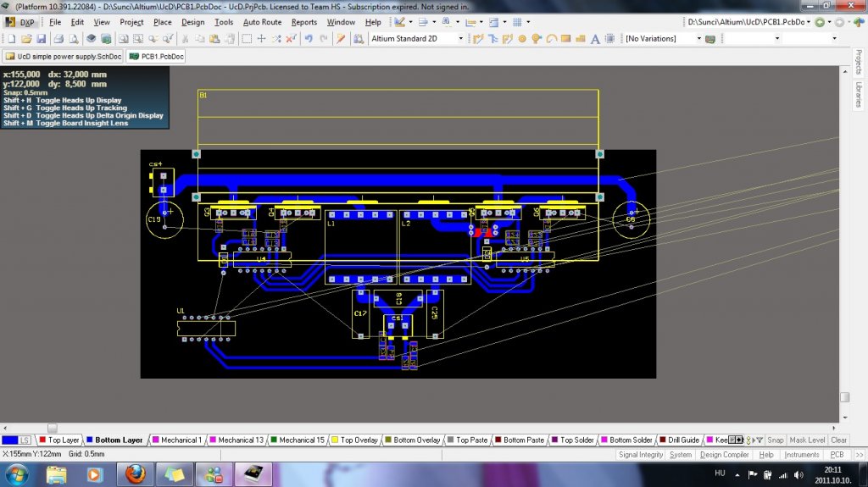868x487 pixels.
Task: Open Firefox from the taskbar
Action: coord(136,473)
